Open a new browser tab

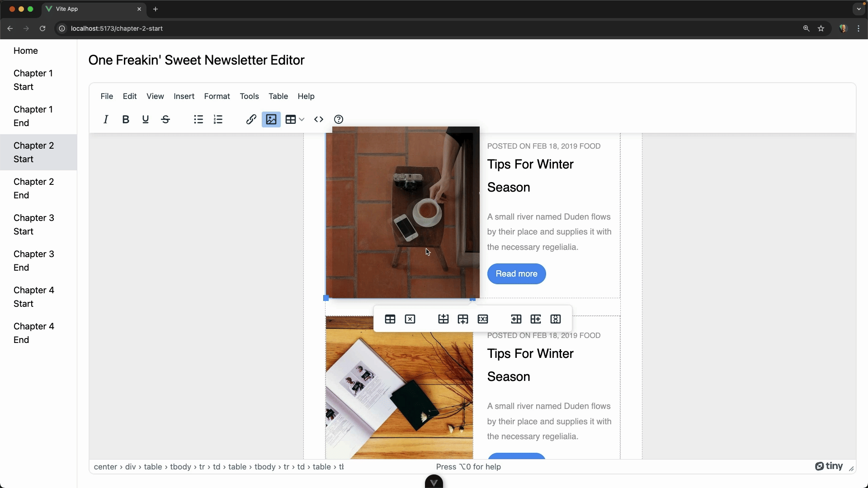(x=156, y=9)
